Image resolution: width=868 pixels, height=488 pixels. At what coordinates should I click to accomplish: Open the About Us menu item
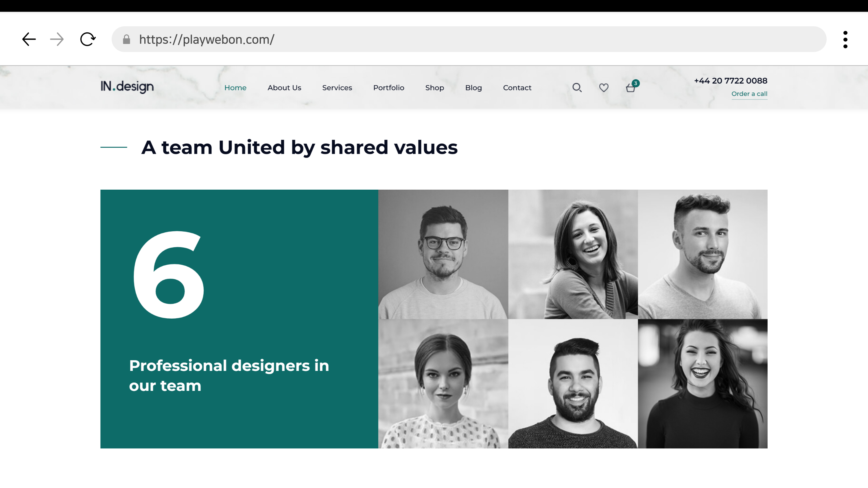(x=284, y=88)
